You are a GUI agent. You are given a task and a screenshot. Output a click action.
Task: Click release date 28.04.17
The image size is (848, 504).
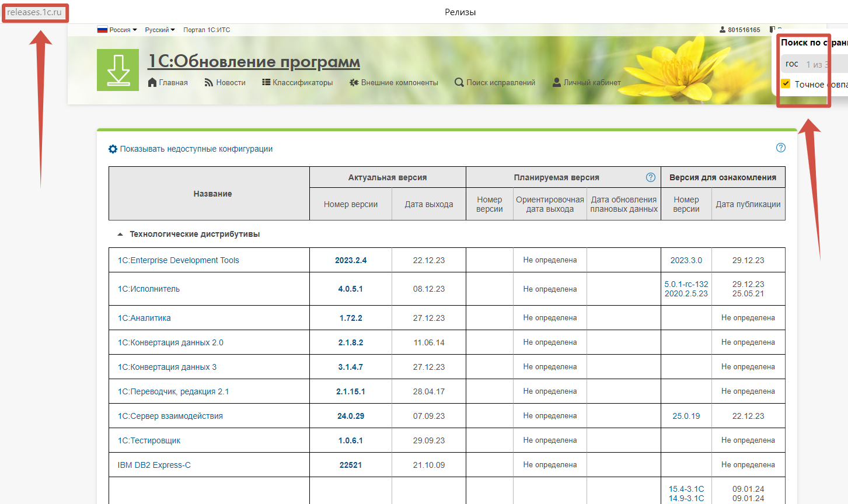429,391
